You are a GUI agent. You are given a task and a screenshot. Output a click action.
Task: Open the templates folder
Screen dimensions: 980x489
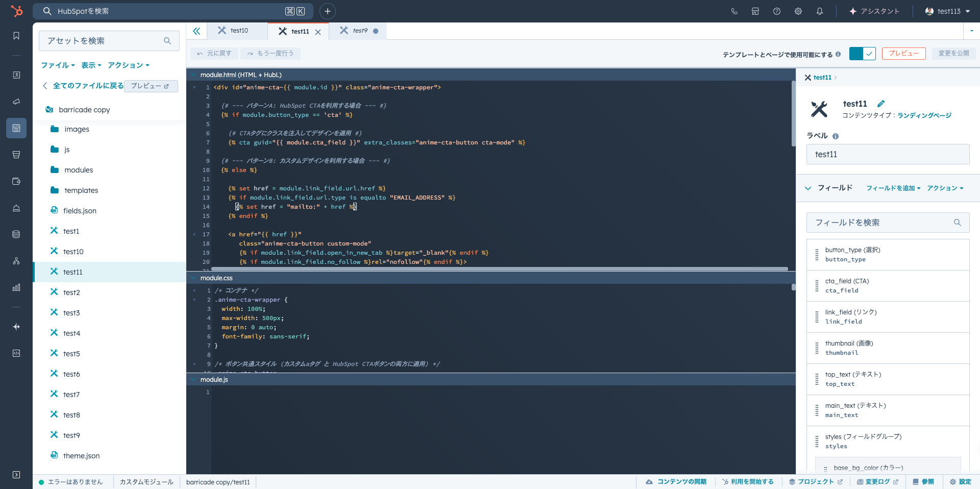(x=81, y=190)
